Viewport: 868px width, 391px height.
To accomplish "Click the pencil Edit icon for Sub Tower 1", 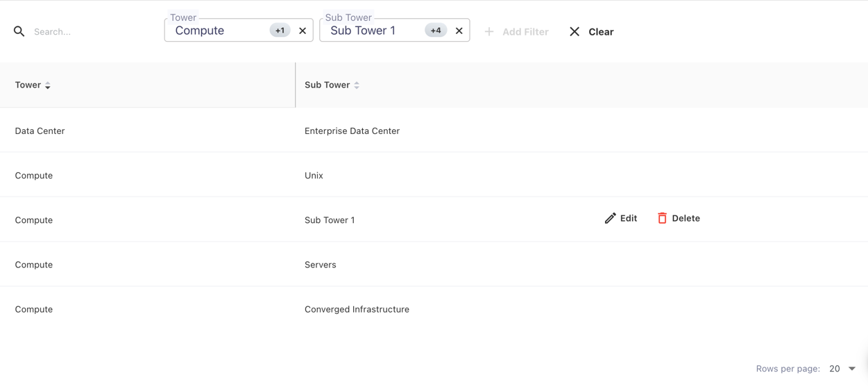I will 610,218.
